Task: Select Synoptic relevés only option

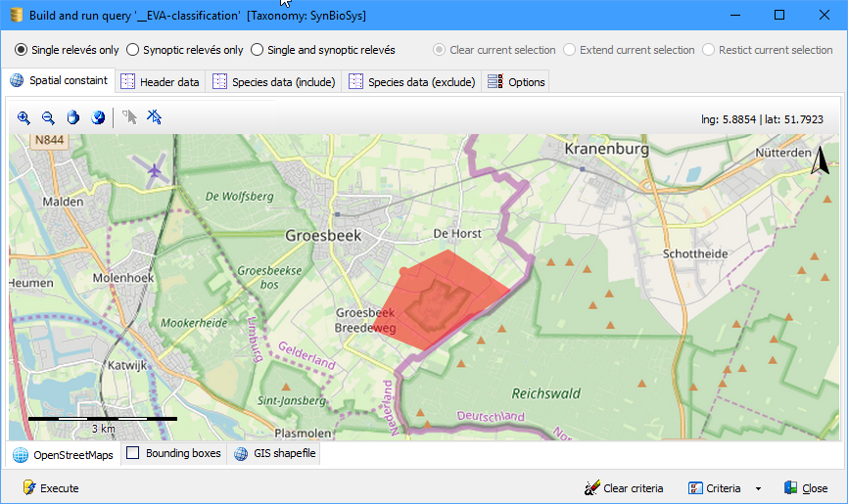Action: 133,50
